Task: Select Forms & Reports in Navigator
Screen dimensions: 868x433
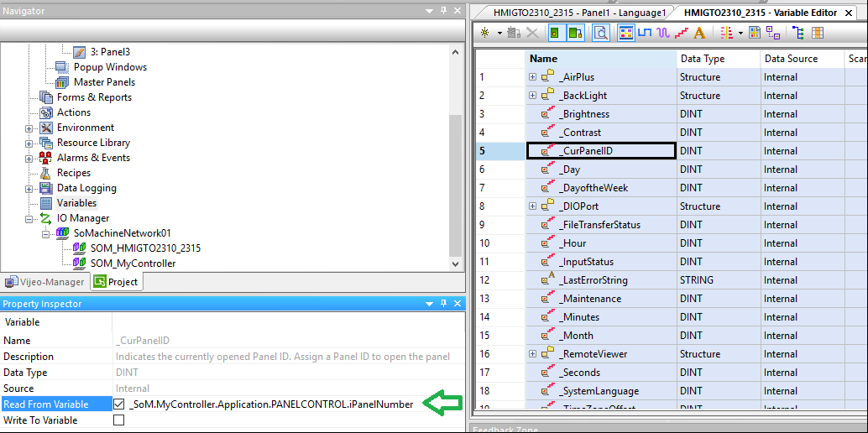Action: (x=94, y=97)
